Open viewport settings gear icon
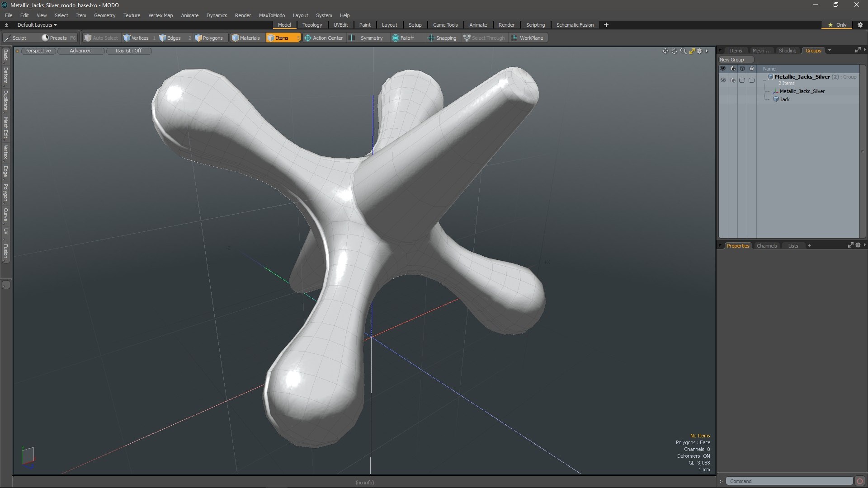This screenshot has width=868, height=488. [x=699, y=51]
